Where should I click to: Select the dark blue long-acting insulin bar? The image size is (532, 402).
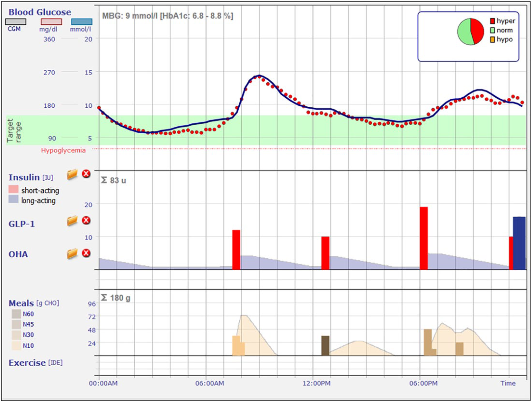coord(519,243)
